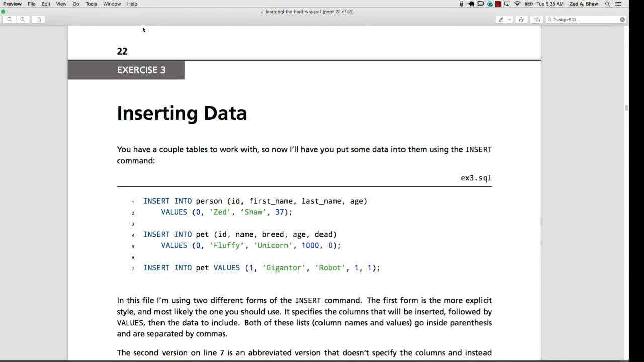Screen dimensions: 644x362
Task: Open the Tools menu
Action: tap(91, 4)
